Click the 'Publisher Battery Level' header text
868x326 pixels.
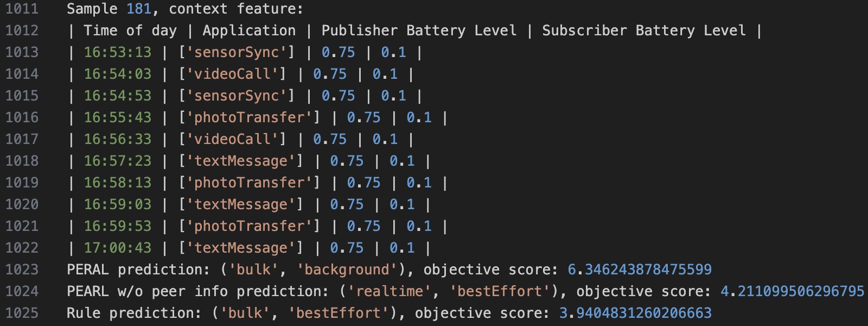click(419, 30)
